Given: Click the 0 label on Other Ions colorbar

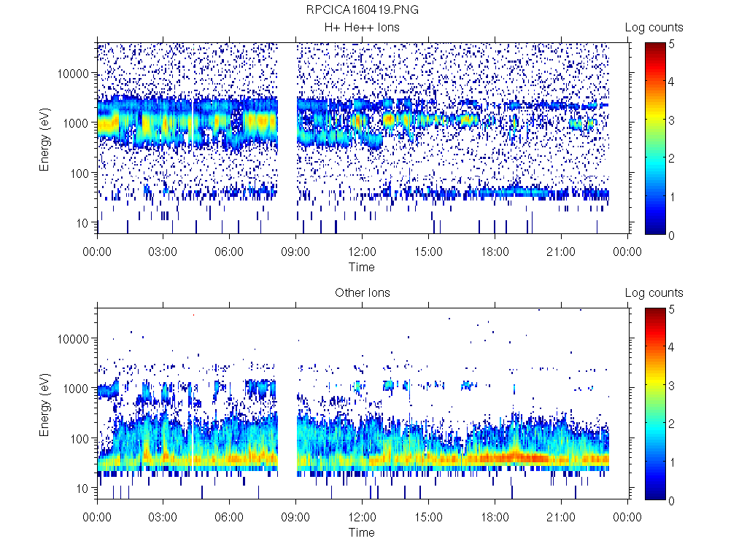Looking at the screenshot, I should coord(671,500).
